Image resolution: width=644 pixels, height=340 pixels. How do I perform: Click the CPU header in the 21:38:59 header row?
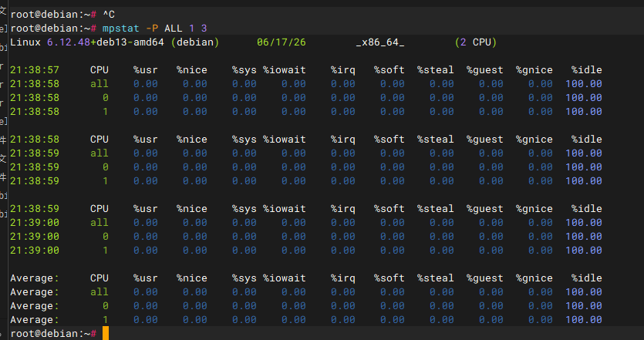click(x=99, y=209)
